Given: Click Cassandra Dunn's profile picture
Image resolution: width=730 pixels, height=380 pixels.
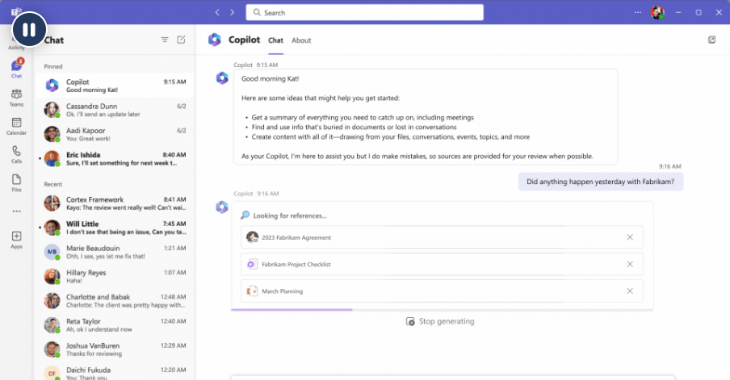Looking at the screenshot, I should pos(52,110).
